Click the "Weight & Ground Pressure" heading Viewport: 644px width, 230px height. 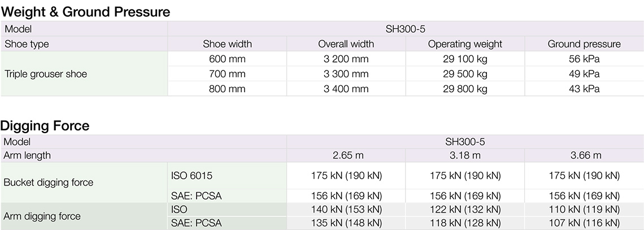click(86, 11)
